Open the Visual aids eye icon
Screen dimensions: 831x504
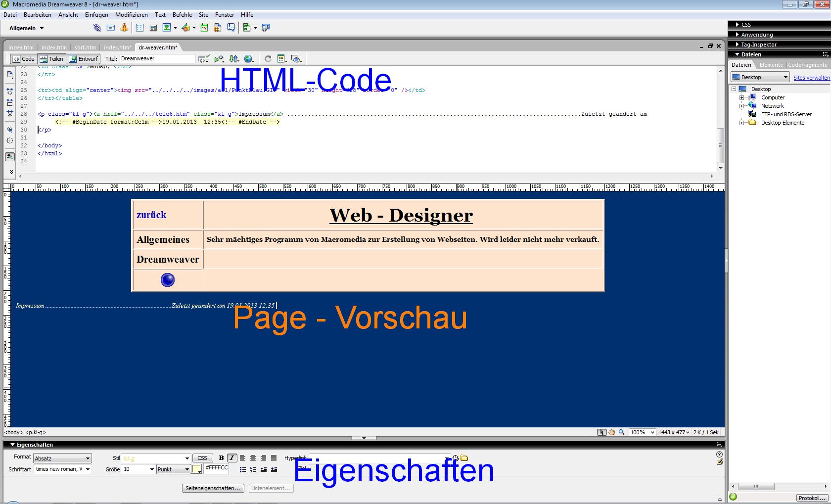(x=296, y=59)
